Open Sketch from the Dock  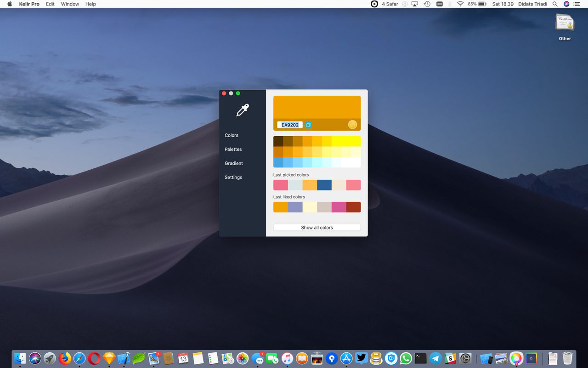click(109, 358)
